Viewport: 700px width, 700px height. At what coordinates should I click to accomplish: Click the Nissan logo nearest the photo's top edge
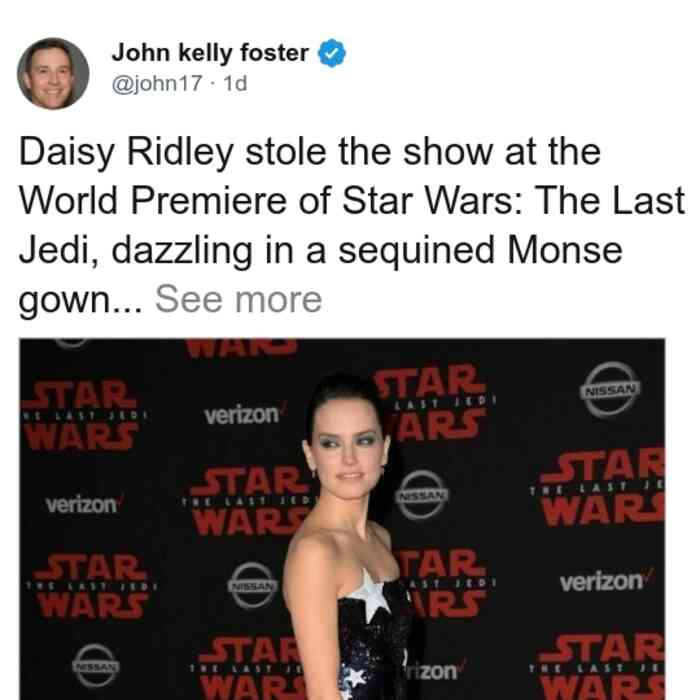(x=612, y=389)
